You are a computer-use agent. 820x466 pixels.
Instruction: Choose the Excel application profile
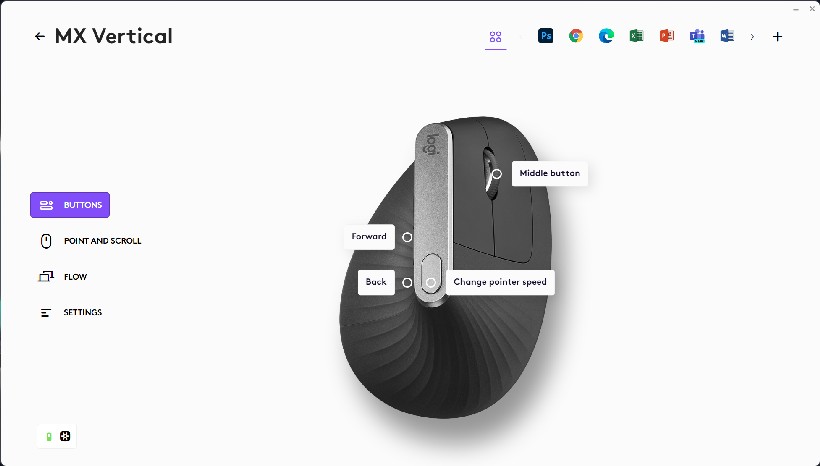tap(636, 36)
